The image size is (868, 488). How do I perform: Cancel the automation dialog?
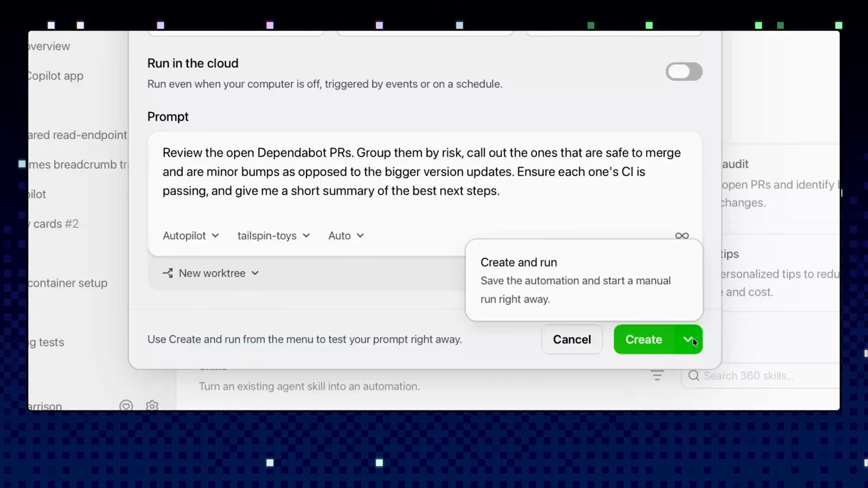coord(572,339)
